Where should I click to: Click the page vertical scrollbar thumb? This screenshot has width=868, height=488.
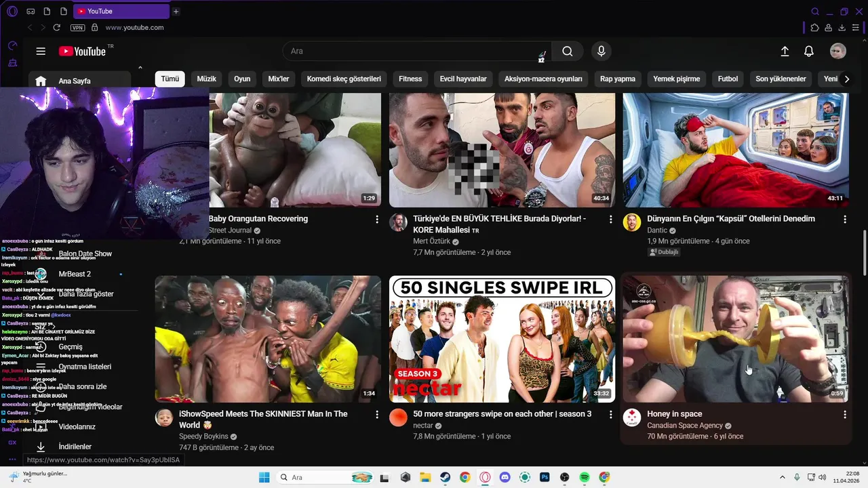tap(864, 253)
